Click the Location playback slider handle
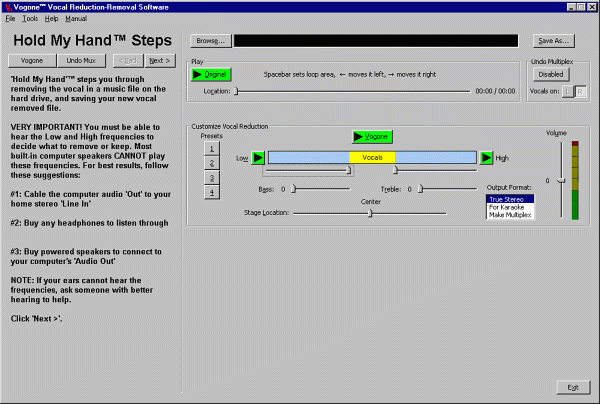This screenshot has width=600, height=404. [x=236, y=91]
